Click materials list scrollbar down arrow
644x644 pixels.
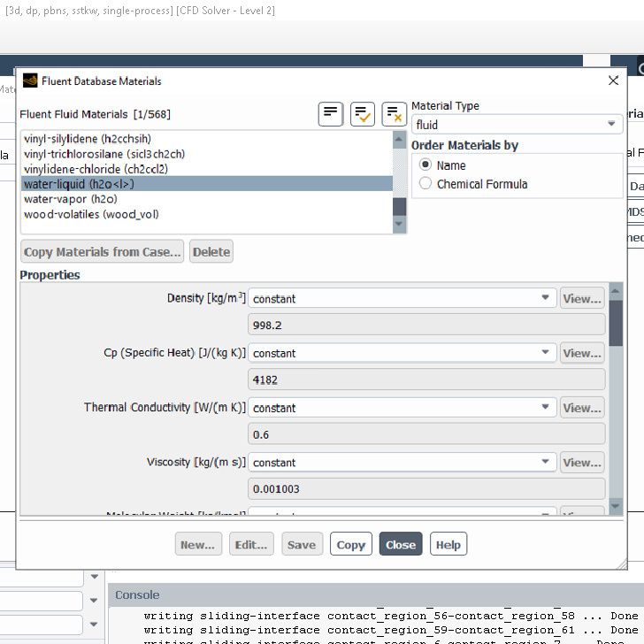click(x=399, y=225)
